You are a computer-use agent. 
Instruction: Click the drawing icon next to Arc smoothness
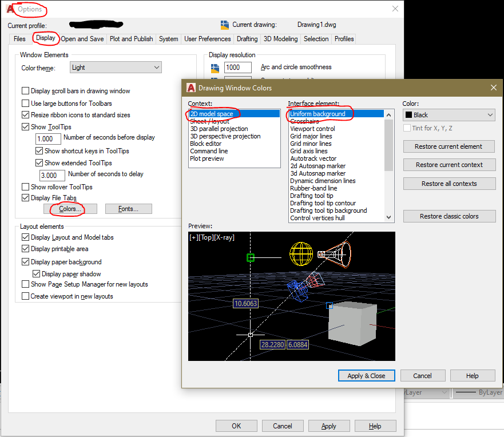215,68
